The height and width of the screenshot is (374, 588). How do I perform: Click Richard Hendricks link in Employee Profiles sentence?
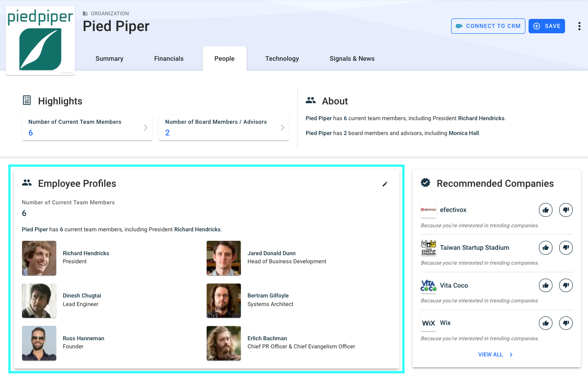198,230
